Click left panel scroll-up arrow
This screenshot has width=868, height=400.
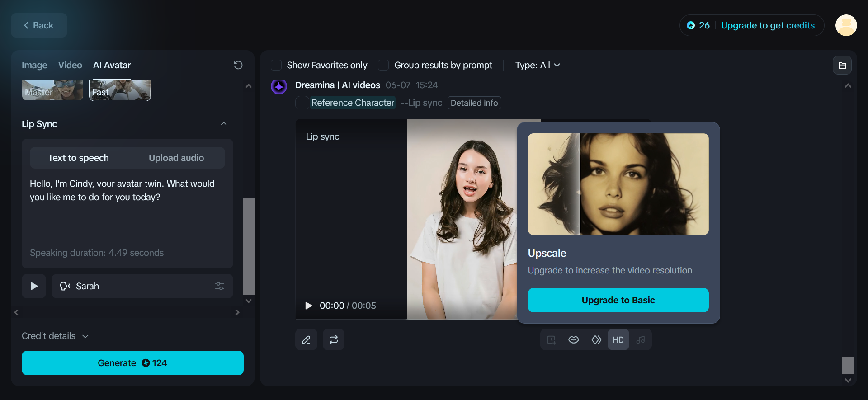coord(249,86)
